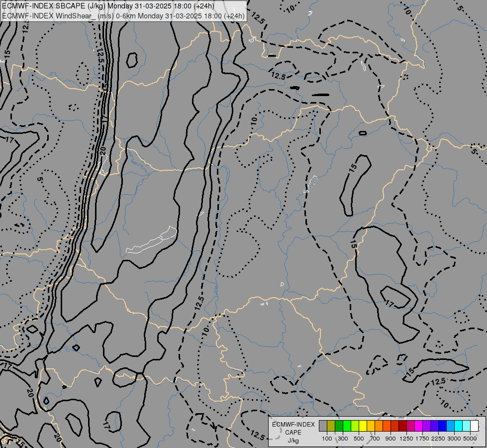Viewport: 487px width, 448px height.
Task: Click the CAPE label in legend box
Action: click(293, 433)
